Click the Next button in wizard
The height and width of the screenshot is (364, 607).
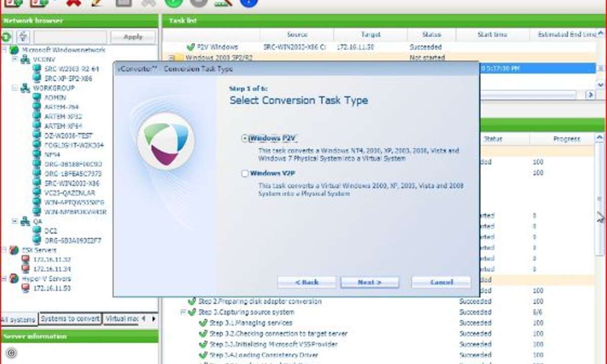(x=369, y=282)
